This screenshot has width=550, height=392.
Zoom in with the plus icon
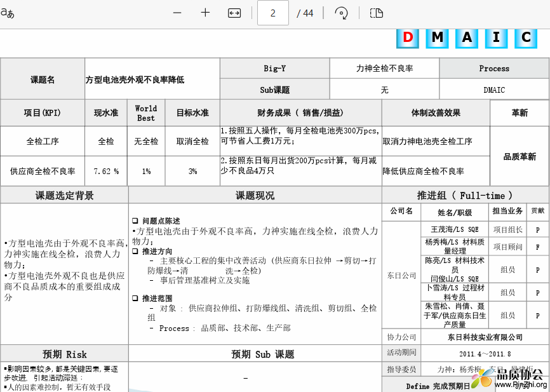point(205,13)
